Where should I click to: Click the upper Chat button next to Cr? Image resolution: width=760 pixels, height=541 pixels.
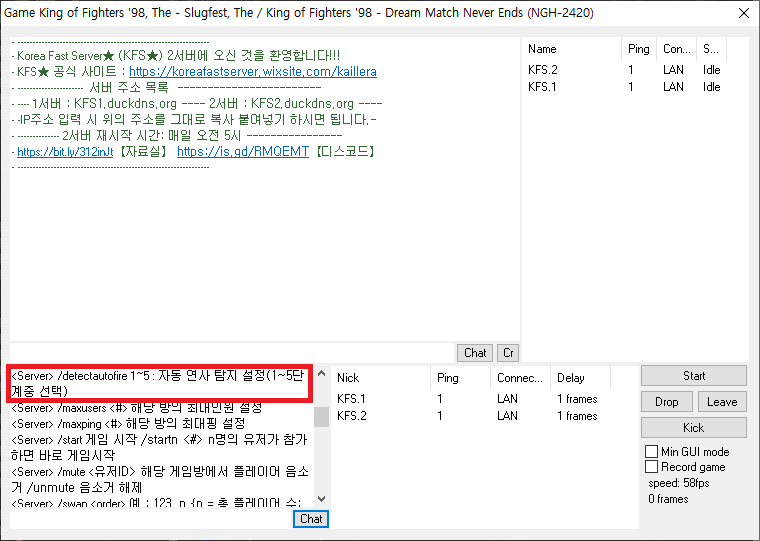tap(475, 353)
